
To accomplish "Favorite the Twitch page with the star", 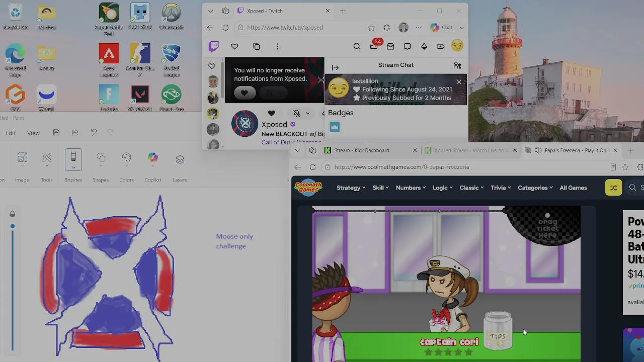I will (x=371, y=28).
